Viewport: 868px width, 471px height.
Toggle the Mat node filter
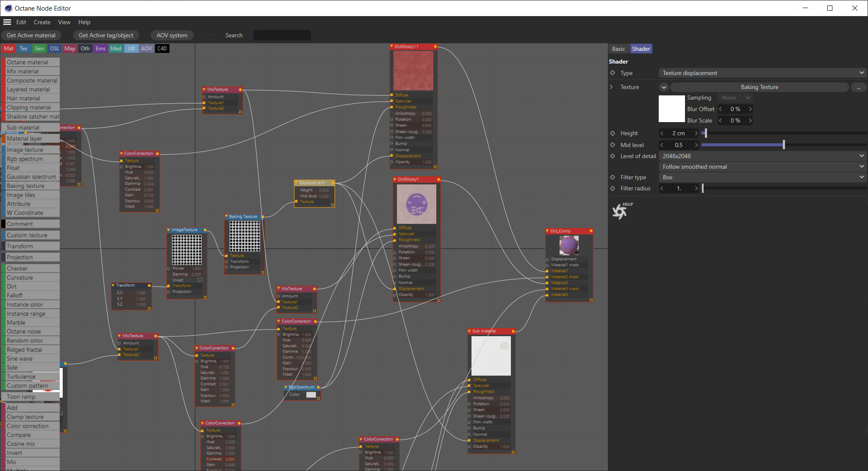[8, 48]
